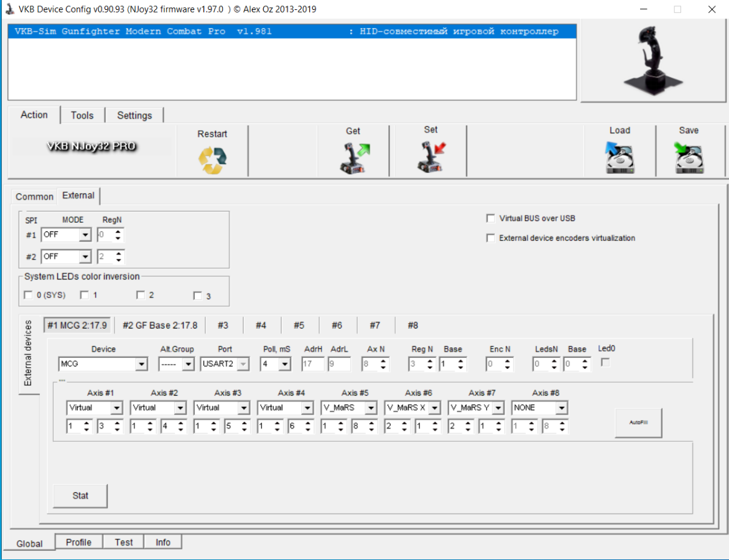Toggle External device encoders virtualization

491,238
